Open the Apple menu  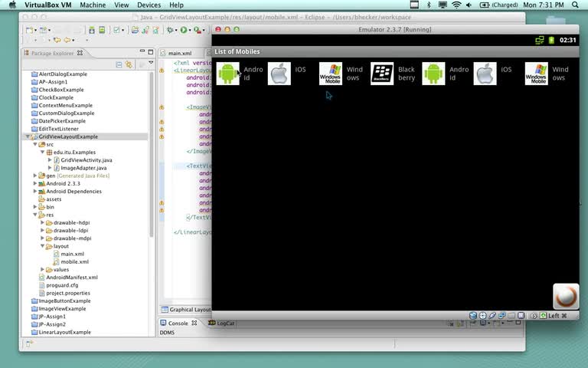pos(13,5)
